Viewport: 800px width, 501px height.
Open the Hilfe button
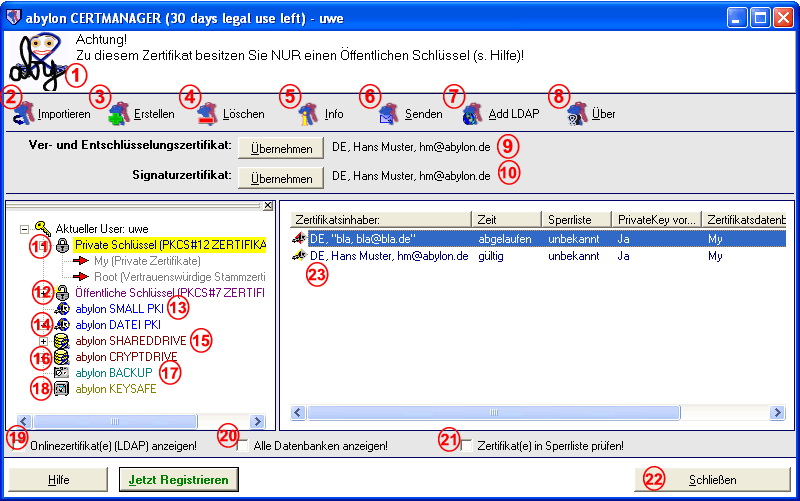pos(58,480)
